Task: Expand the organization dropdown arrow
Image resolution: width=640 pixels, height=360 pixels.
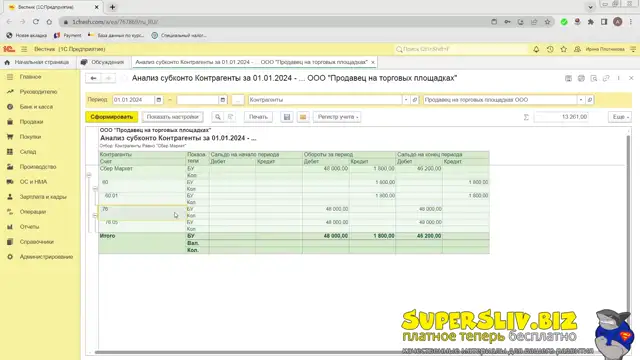Action: [x=581, y=100]
